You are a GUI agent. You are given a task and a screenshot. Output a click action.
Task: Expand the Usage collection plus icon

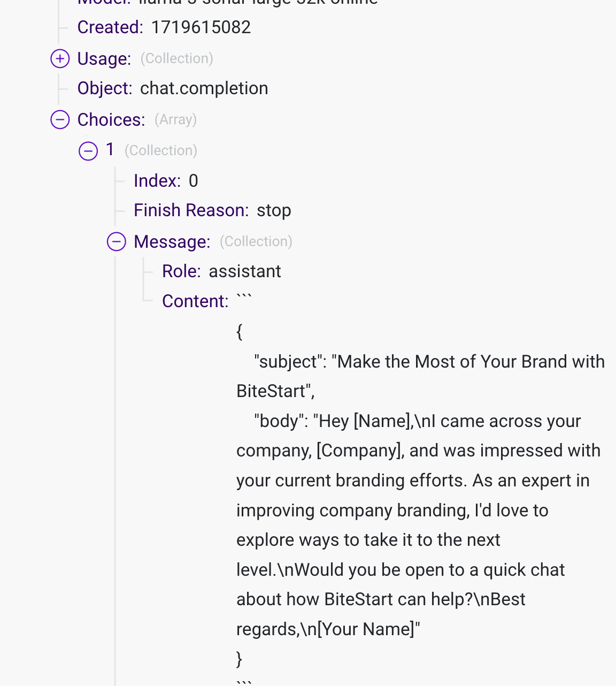pos(60,59)
